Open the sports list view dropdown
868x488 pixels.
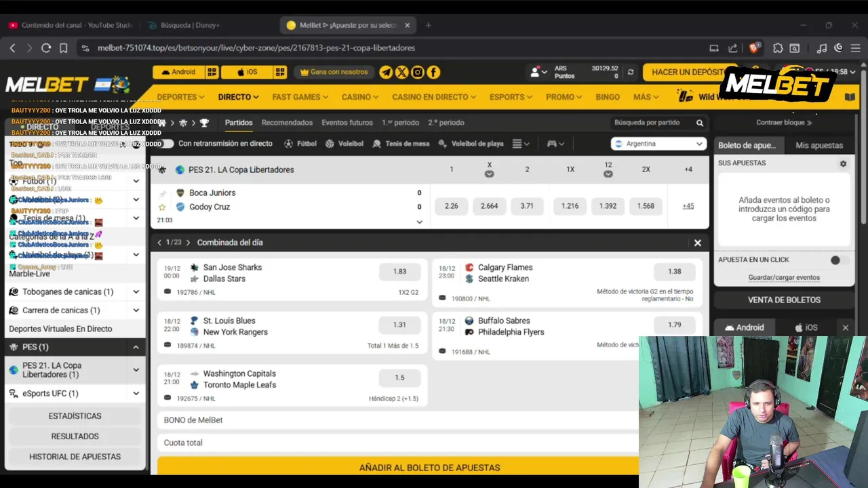click(521, 144)
